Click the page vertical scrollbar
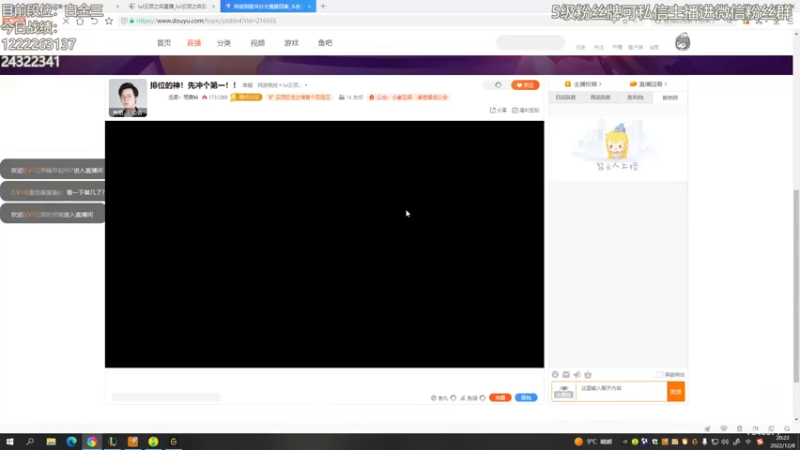 coord(796,286)
